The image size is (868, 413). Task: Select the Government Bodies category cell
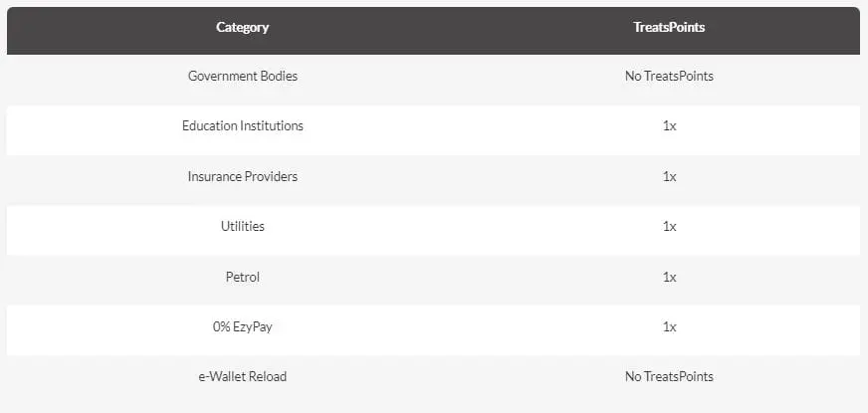243,77
